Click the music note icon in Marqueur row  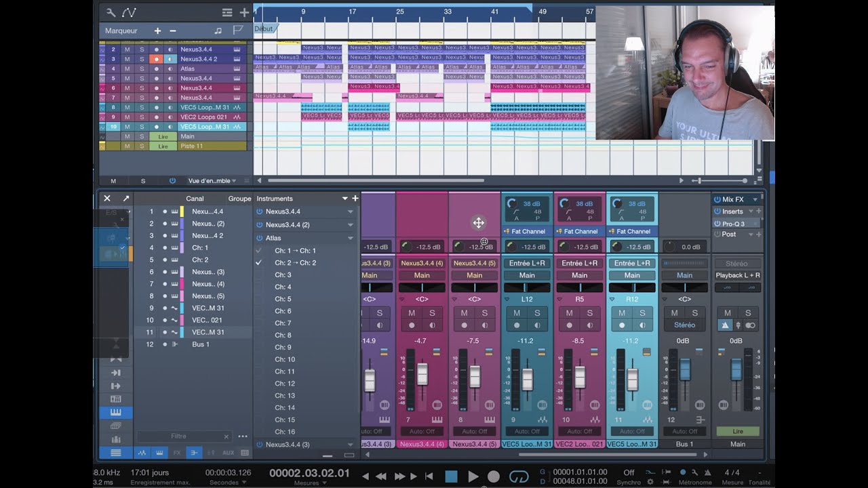tap(218, 30)
